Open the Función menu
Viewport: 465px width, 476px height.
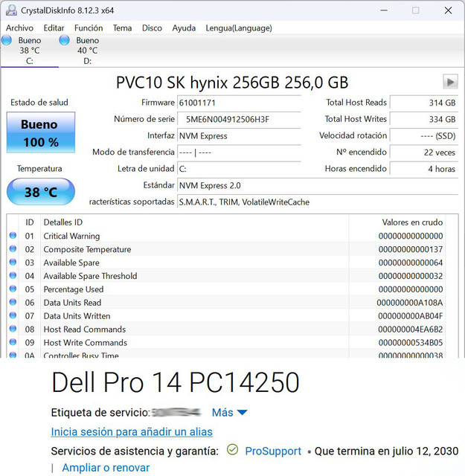pyautogui.click(x=89, y=28)
